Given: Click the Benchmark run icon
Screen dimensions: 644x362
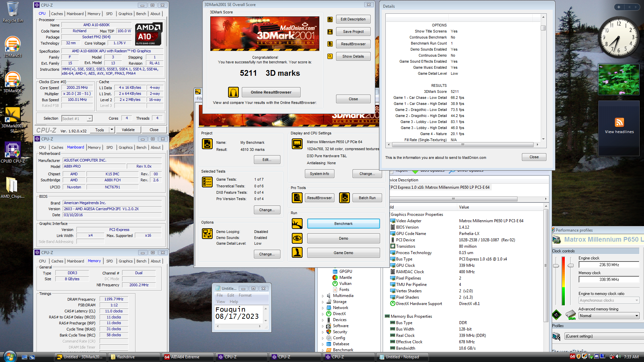Looking at the screenshot, I should pos(297,224).
